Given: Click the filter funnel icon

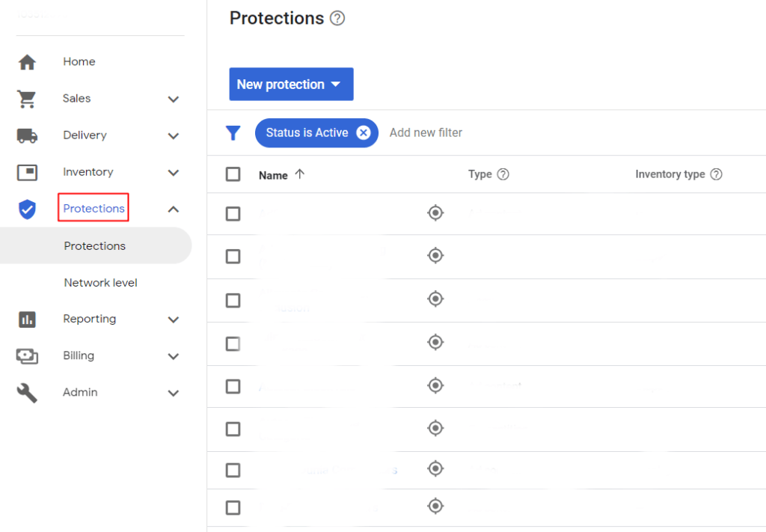Looking at the screenshot, I should click(x=233, y=132).
